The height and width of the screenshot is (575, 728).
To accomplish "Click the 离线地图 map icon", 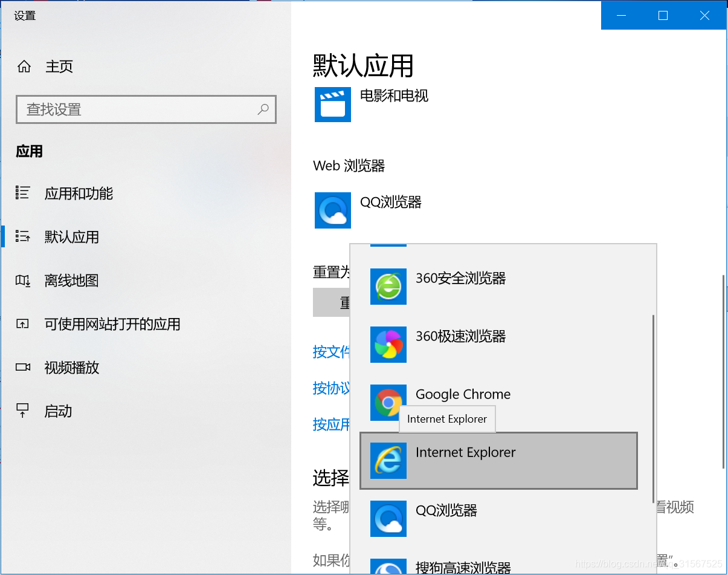I will tap(22, 281).
